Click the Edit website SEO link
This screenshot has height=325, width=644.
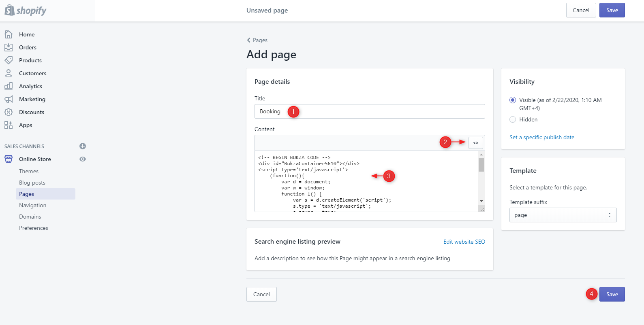pos(464,242)
